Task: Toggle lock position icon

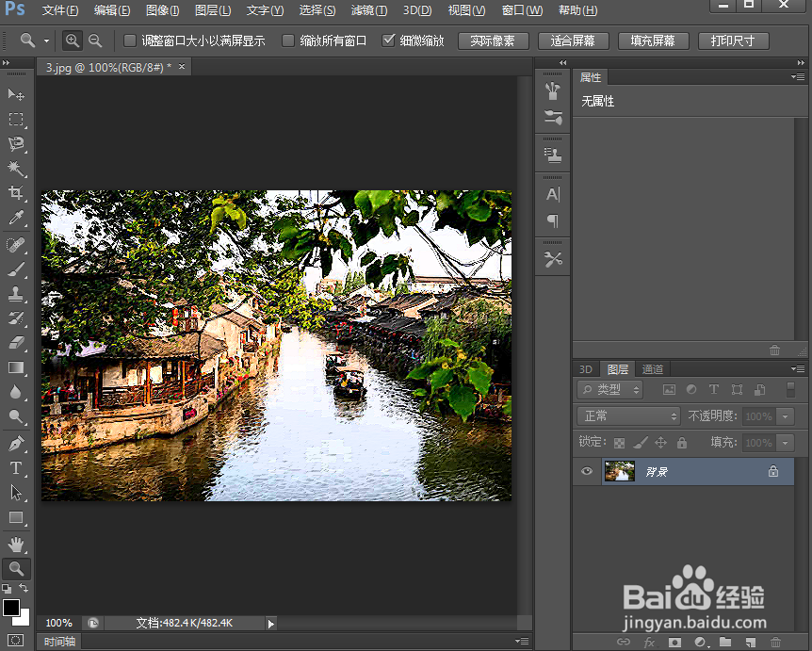Action: [660, 443]
